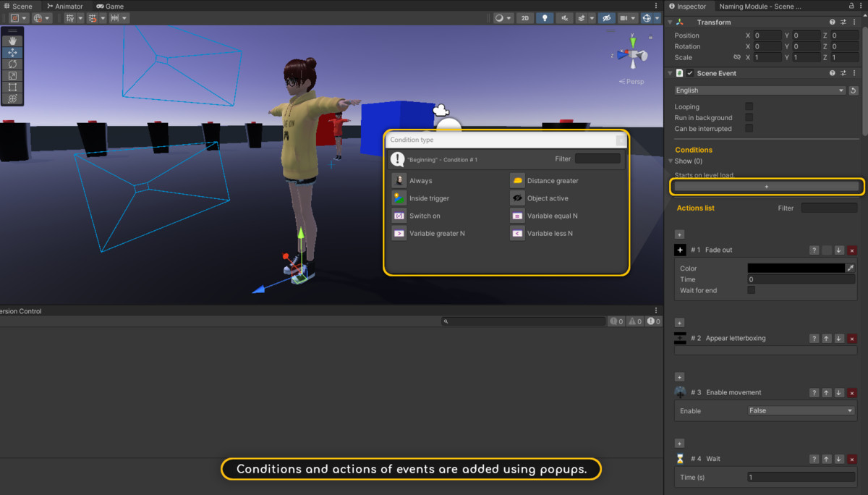868x495 pixels.
Task: Click the add condition plus bar
Action: pos(766,187)
